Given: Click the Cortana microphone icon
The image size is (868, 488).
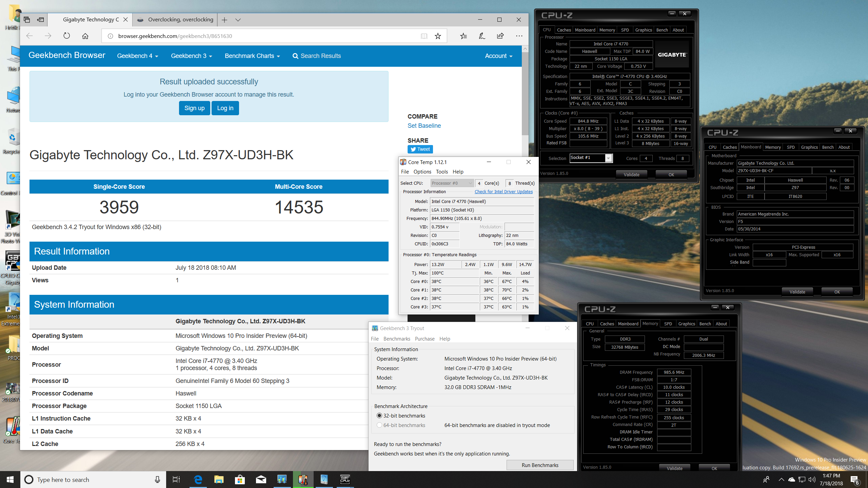Looking at the screenshot, I should (157, 480).
